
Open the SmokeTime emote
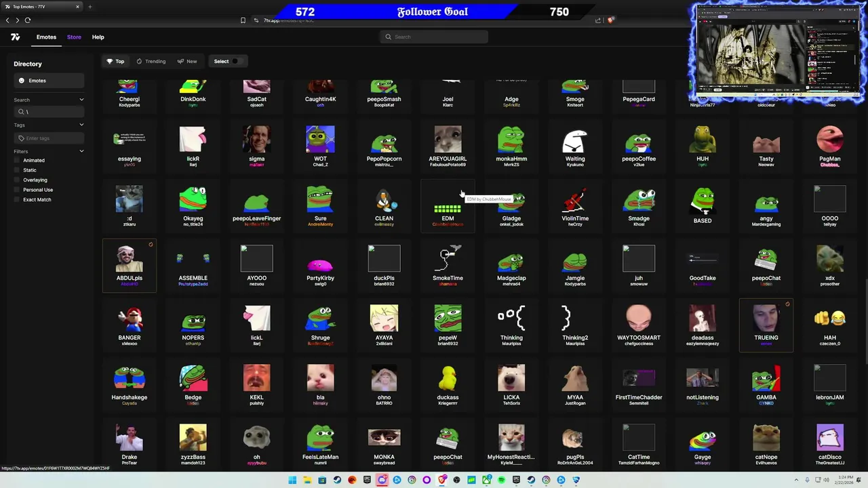pos(448,266)
